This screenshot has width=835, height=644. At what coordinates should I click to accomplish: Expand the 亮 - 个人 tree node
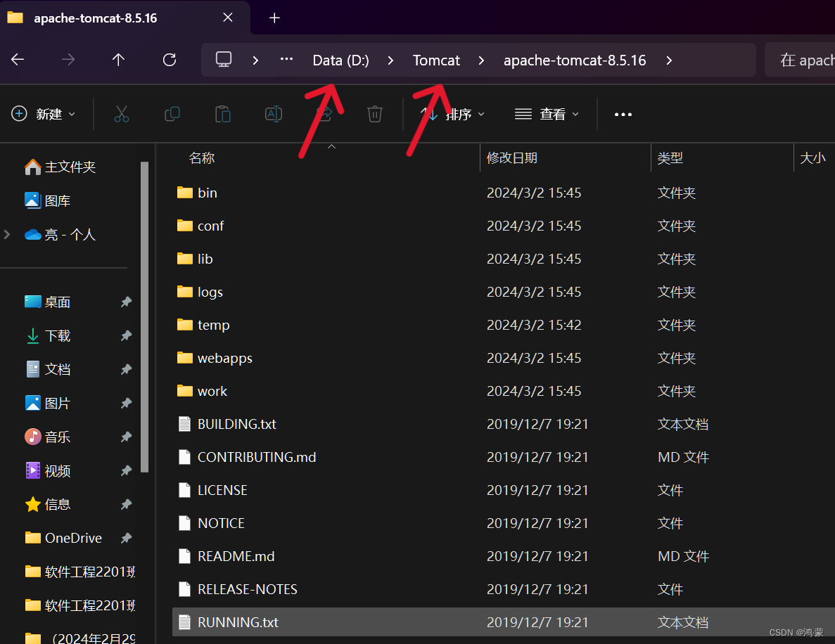(7, 235)
